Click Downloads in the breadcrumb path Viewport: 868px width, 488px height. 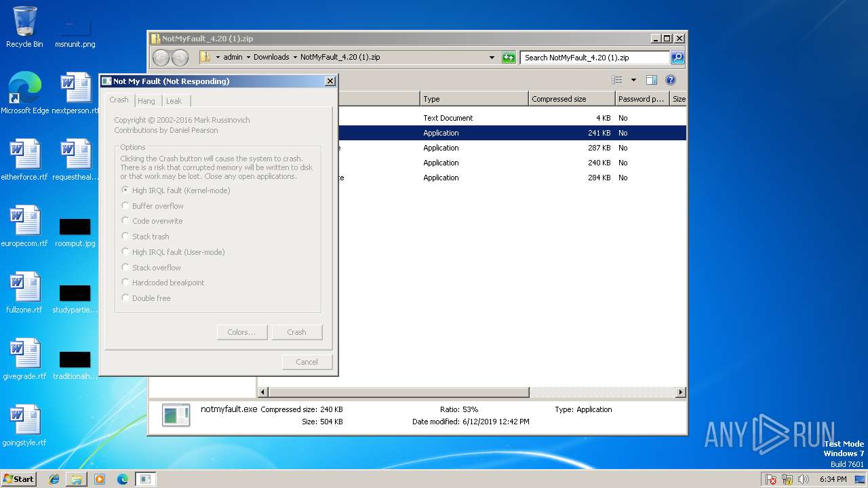(x=271, y=57)
